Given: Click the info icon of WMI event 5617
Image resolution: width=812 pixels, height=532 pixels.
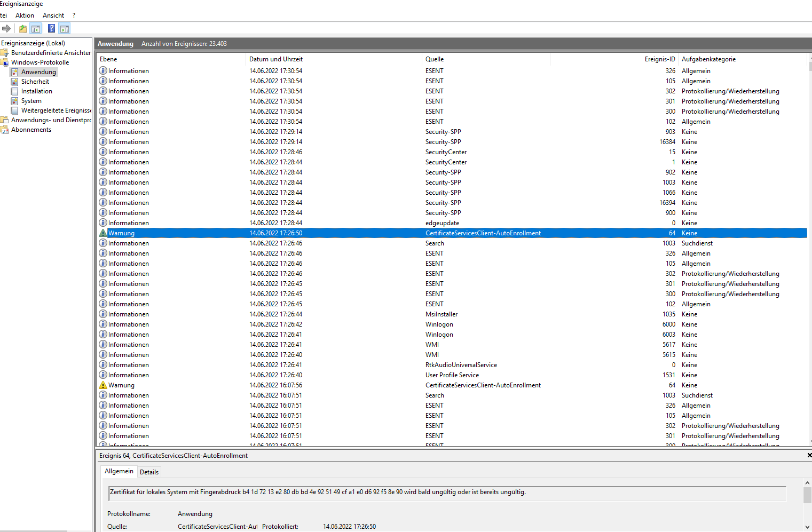Looking at the screenshot, I should pos(104,345).
